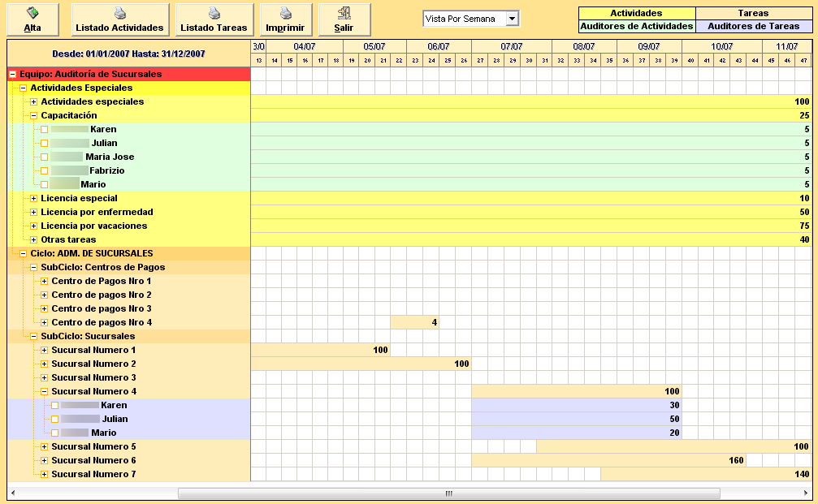Image resolution: width=818 pixels, height=504 pixels.
Task: Collapse Ciclo: ADM. DE SUCURSALES
Action: 23,254
